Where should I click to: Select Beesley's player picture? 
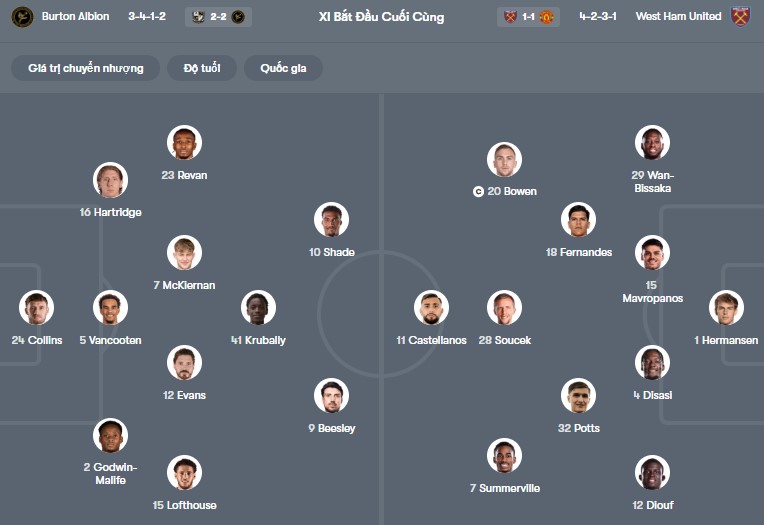click(331, 396)
